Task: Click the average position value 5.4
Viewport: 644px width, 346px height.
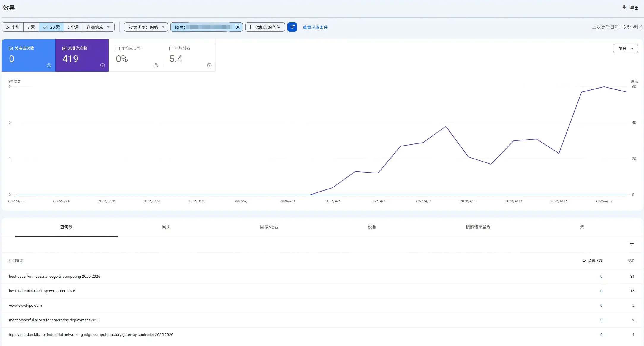Action: [176, 59]
